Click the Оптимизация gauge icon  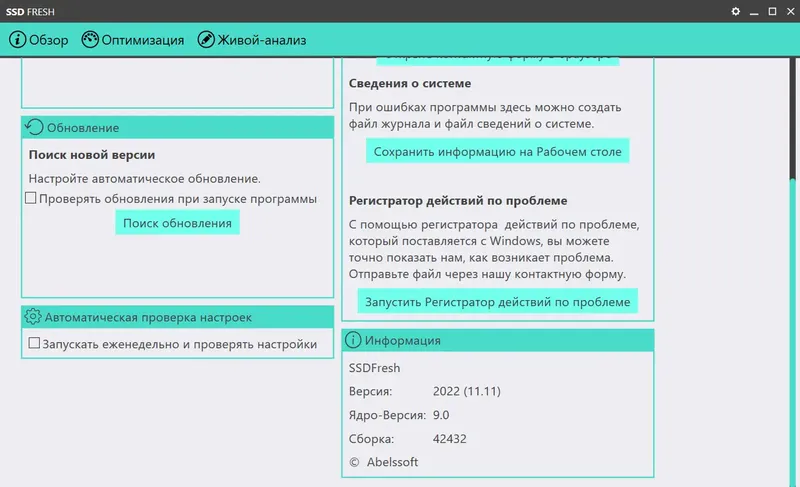click(90, 39)
